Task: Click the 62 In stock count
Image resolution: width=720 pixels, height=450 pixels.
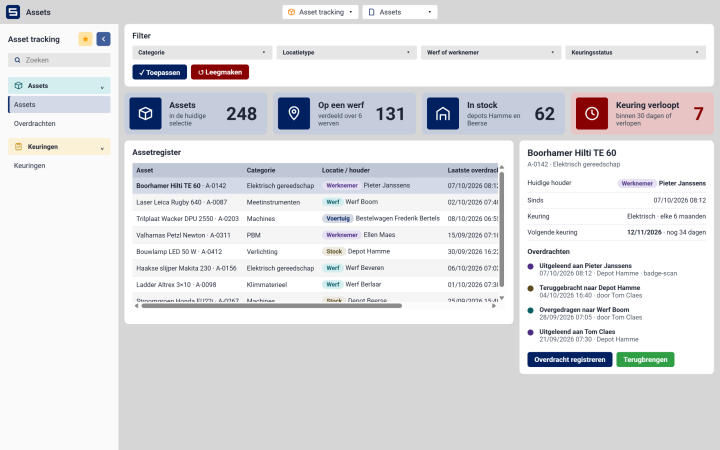Action: pyautogui.click(x=545, y=114)
